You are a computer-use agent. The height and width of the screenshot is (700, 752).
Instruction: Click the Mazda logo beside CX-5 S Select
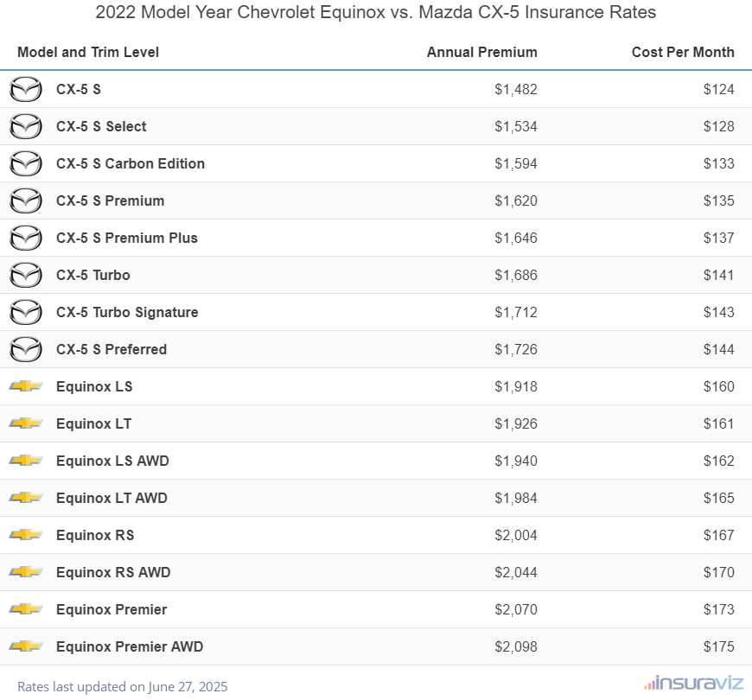pyautogui.click(x=26, y=126)
